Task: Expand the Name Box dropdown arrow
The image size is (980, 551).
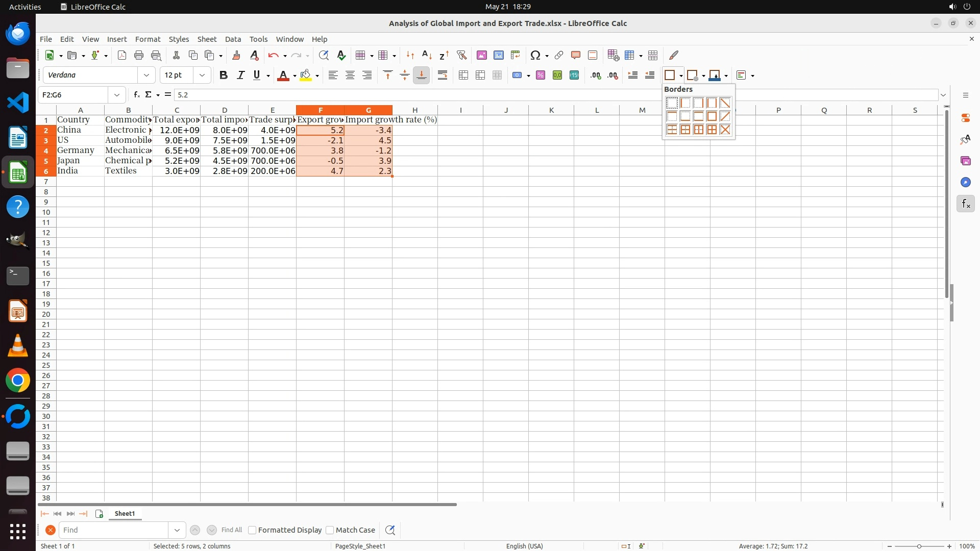Action: tap(117, 95)
